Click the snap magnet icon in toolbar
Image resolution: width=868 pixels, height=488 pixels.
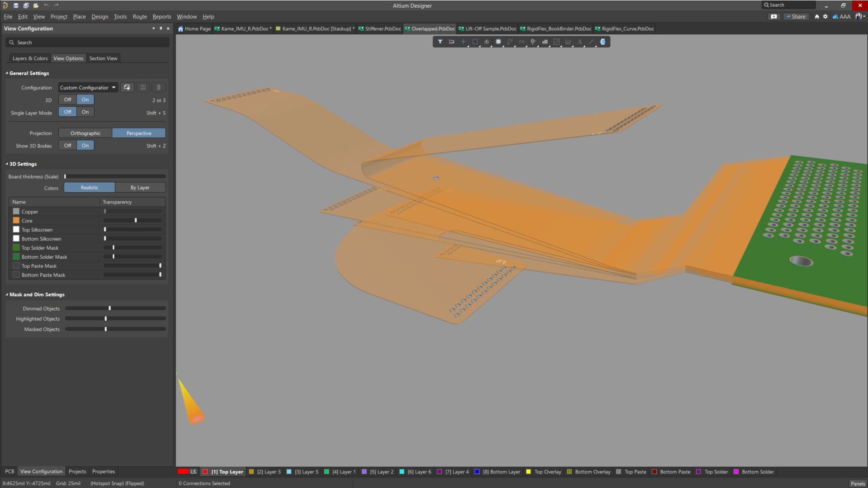pos(451,42)
